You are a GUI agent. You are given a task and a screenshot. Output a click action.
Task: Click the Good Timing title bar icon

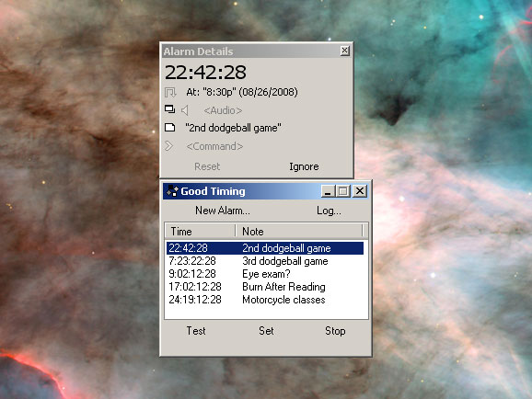172,191
